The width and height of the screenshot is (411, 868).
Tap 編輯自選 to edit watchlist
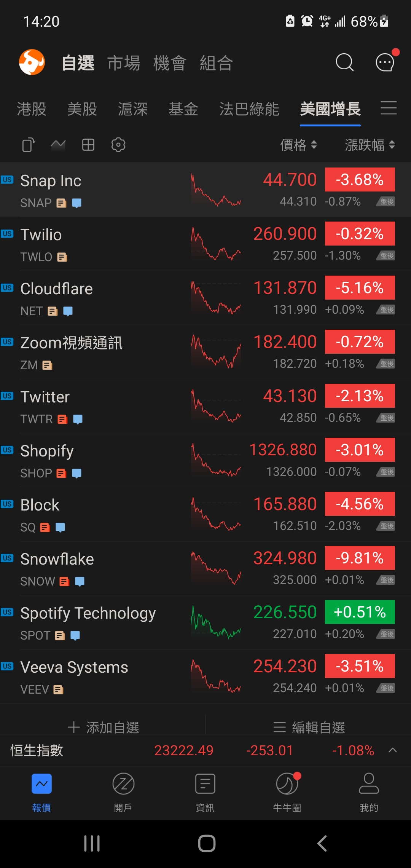pyautogui.click(x=309, y=727)
